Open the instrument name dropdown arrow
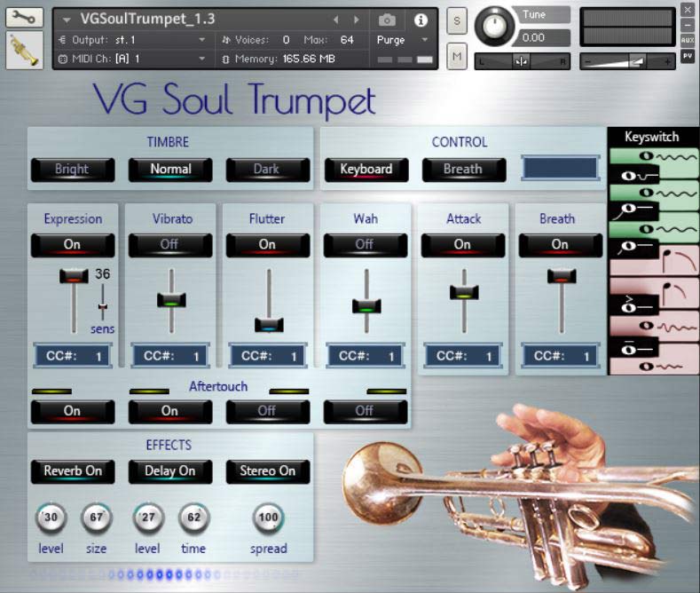This screenshot has width=700, height=593. (67, 20)
